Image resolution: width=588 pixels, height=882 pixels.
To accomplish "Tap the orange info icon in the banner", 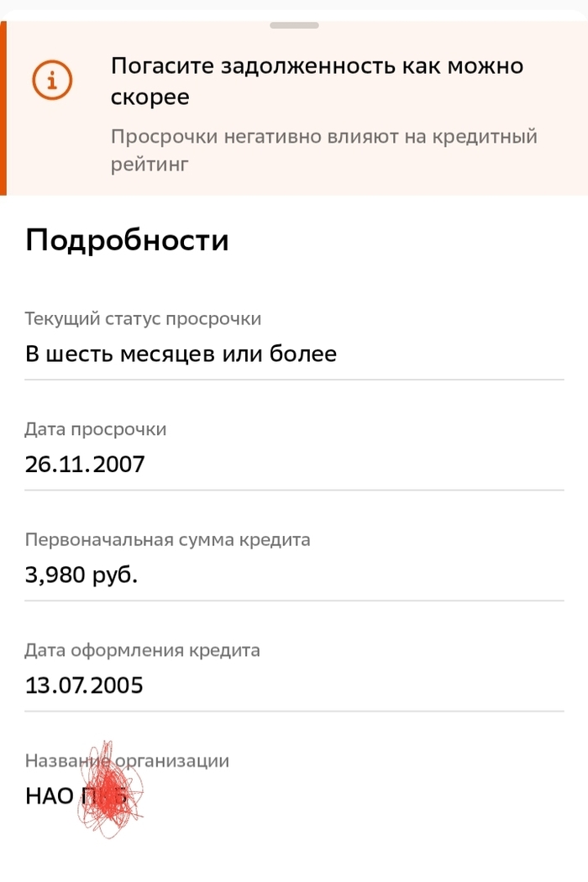I will click(52, 81).
